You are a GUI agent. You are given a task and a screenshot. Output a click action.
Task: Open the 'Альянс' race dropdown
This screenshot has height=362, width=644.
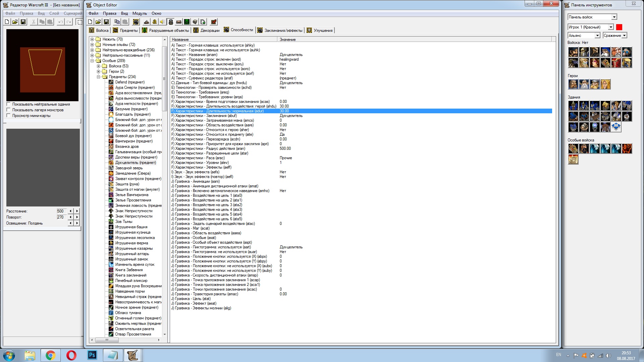597,36
